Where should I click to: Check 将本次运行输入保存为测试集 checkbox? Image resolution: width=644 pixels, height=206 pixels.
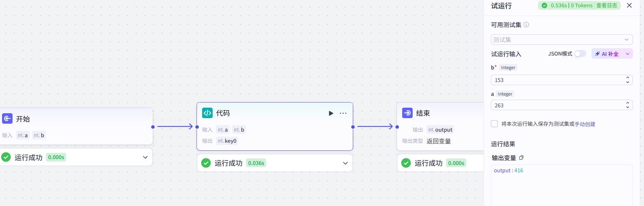(x=494, y=124)
